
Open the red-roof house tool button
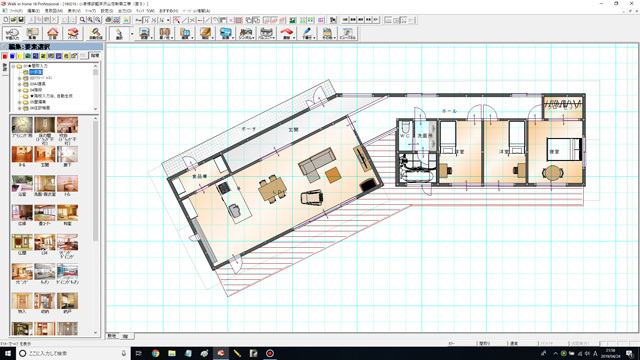[x=53, y=33]
